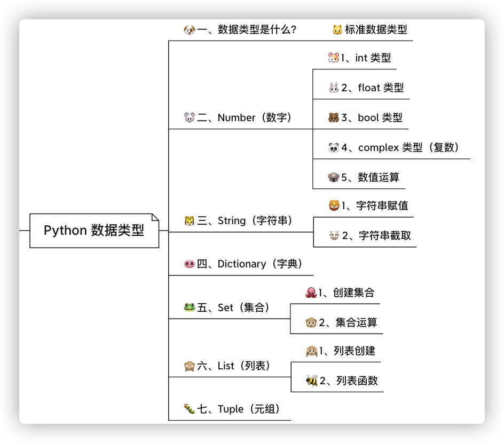504x443 pixels.
Task: Select the 标准数据类型 subtopic
Action: pyautogui.click(x=370, y=30)
